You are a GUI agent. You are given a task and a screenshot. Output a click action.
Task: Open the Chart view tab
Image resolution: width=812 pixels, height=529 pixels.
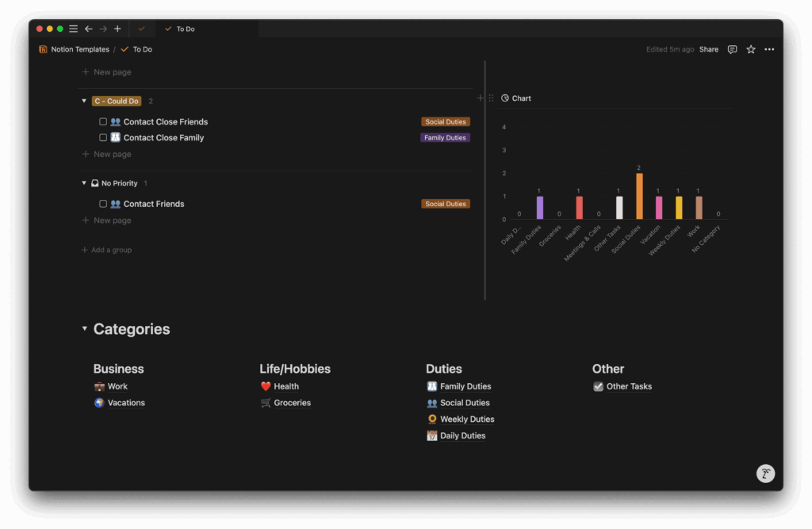[516, 98]
